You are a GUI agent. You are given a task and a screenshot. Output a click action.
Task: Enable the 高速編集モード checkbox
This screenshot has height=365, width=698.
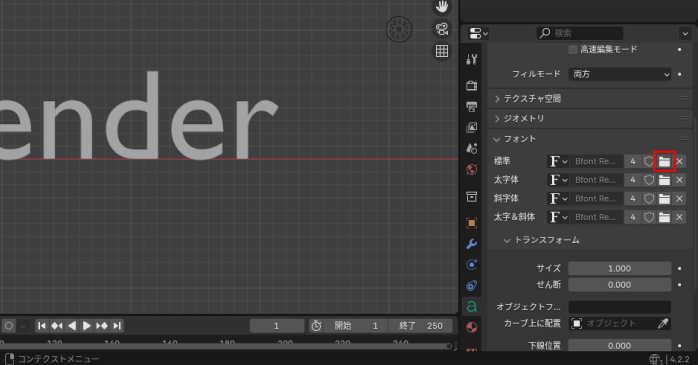(573, 49)
